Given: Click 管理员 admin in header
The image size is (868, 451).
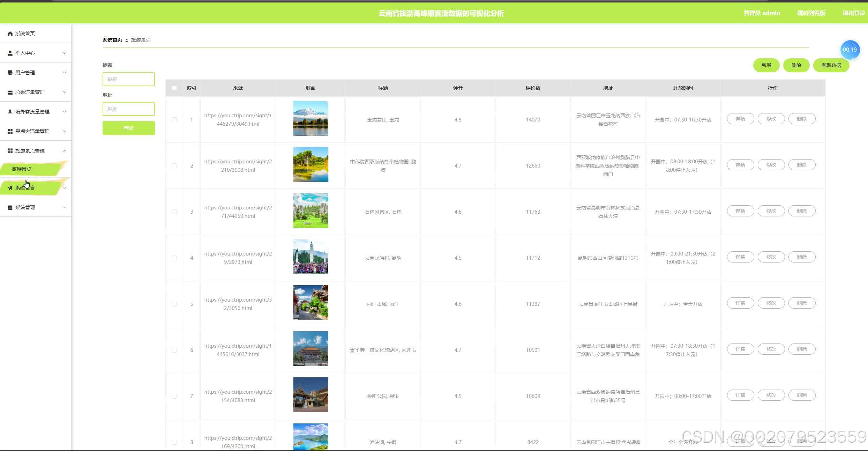Looking at the screenshot, I should (762, 13).
